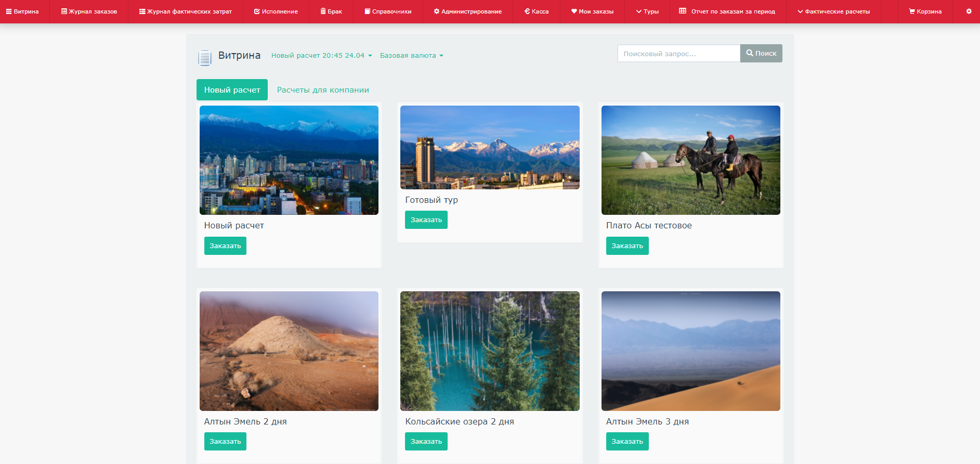Click the table icon of Отчет по заказам

click(683, 11)
